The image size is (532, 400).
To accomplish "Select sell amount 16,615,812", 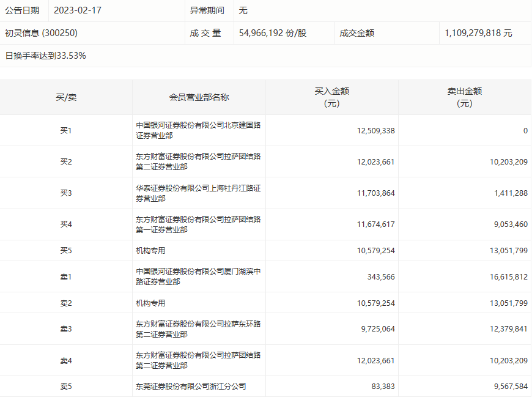I will tap(509, 277).
